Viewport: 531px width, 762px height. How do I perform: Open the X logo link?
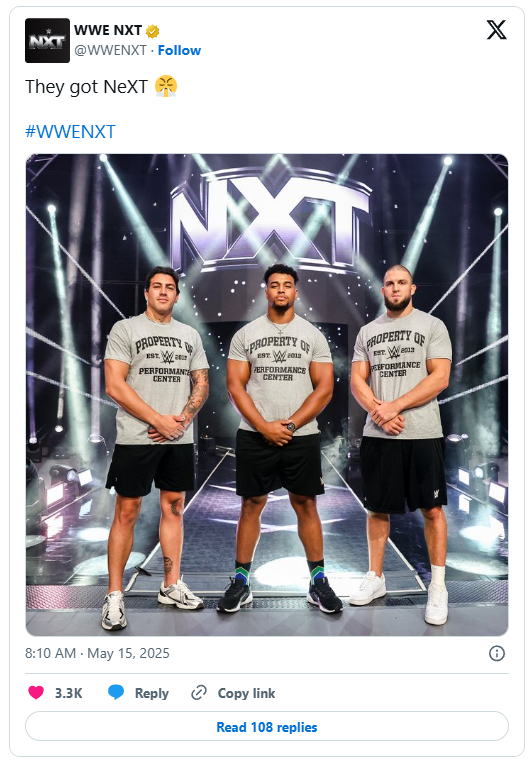pyautogui.click(x=496, y=30)
